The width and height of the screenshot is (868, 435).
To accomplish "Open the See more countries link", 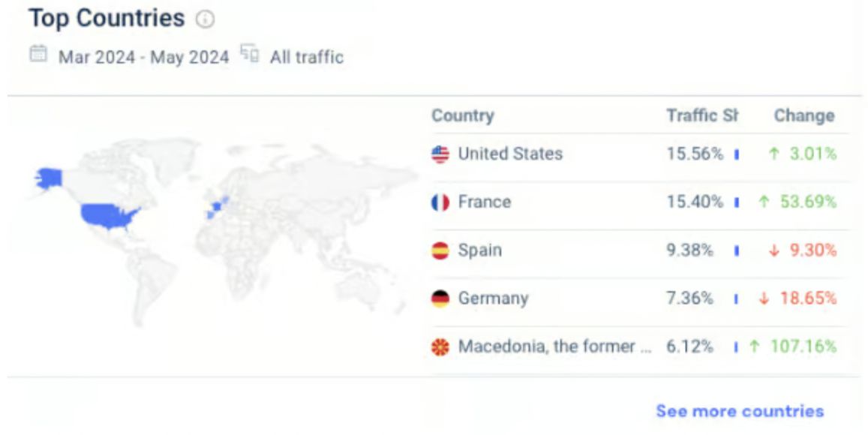I will pyautogui.click(x=740, y=411).
